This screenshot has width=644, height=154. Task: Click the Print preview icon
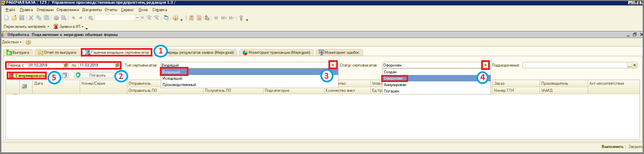[64, 18]
